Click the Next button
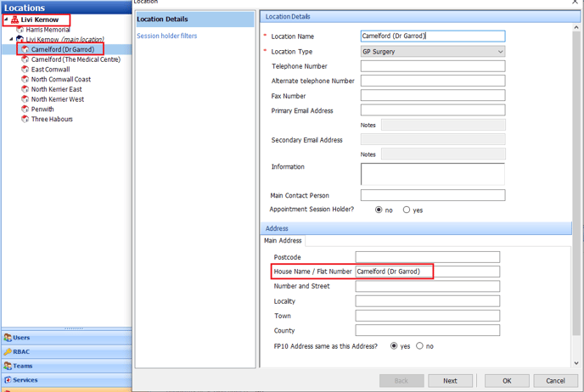The height and width of the screenshot is (392, 584). coord(450,381)
